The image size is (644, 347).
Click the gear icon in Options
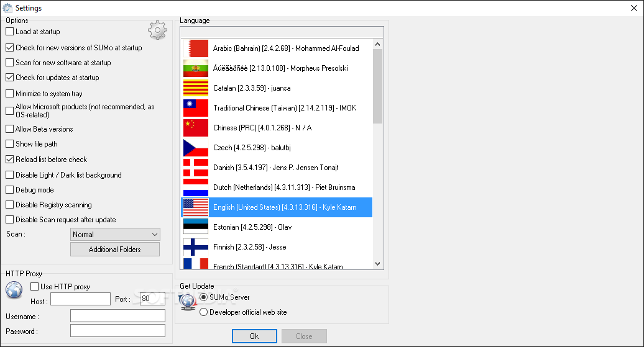click(158, 30)
